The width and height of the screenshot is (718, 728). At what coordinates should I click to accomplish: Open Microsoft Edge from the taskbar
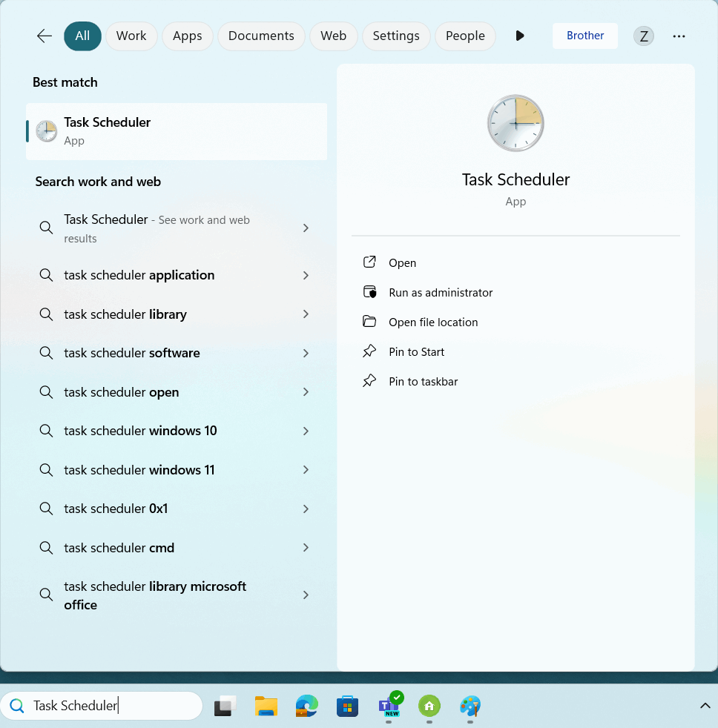click(x=306, y=706)
